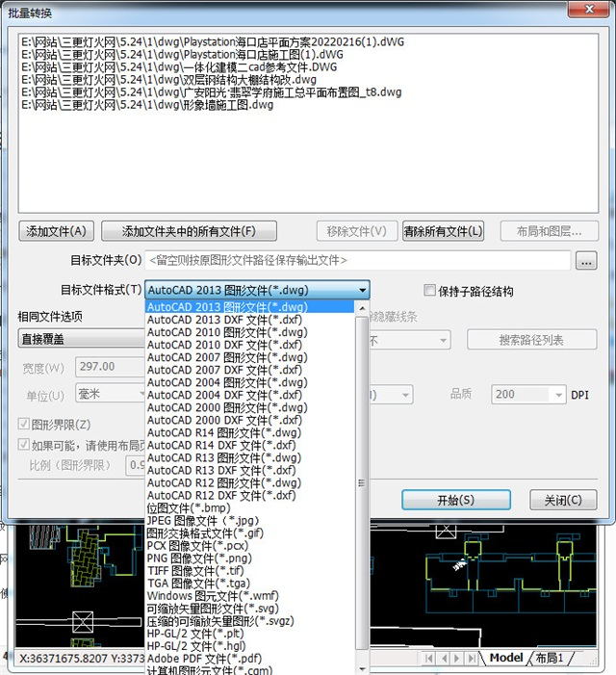
Task: Select AutoCAD 2013 图形文件(*.dwg) in list
Action: 250,307
